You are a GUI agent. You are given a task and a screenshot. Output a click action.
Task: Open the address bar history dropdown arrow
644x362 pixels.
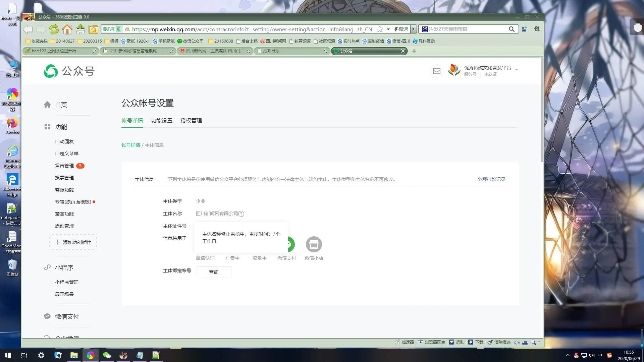pyautogui.click(x=388, y=29)
